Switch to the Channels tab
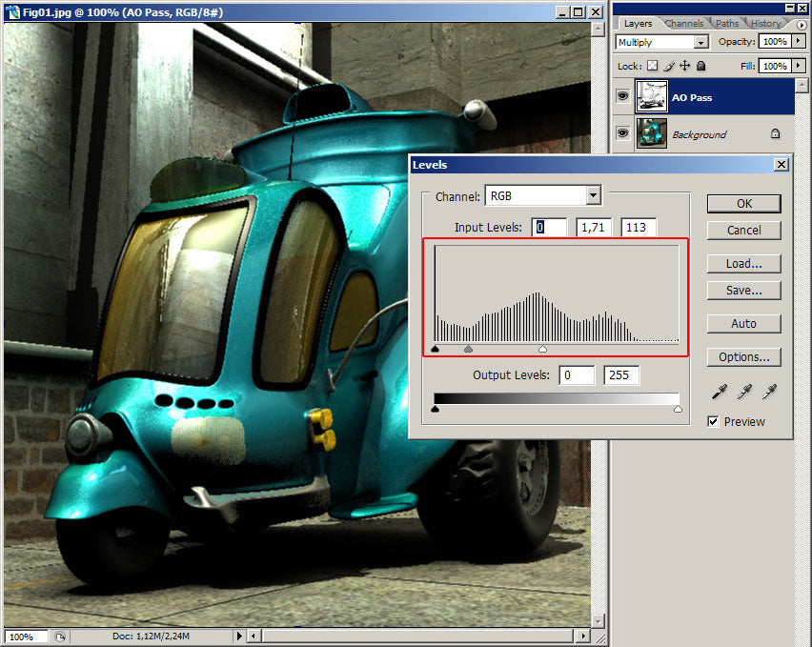812x647 pixels. [x=683, y=23]
